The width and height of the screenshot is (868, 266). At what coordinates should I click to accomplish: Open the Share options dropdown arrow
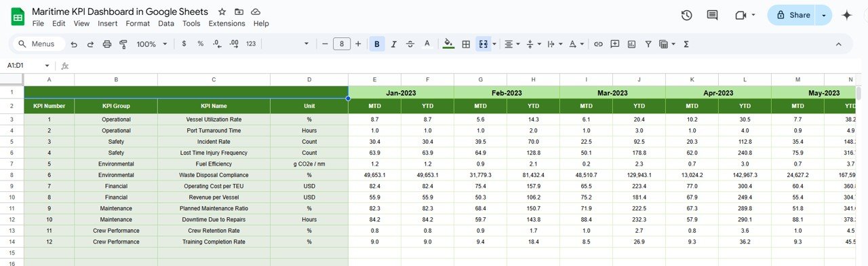824,15
